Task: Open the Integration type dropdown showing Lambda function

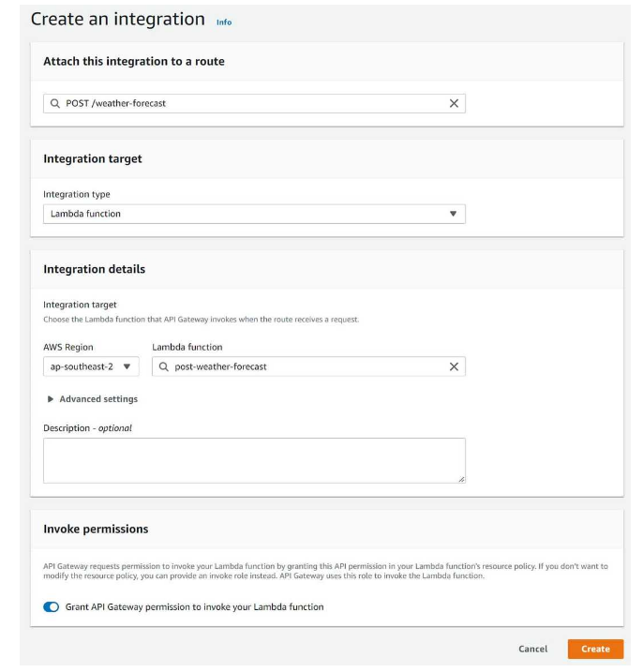Action: (254, 214)
